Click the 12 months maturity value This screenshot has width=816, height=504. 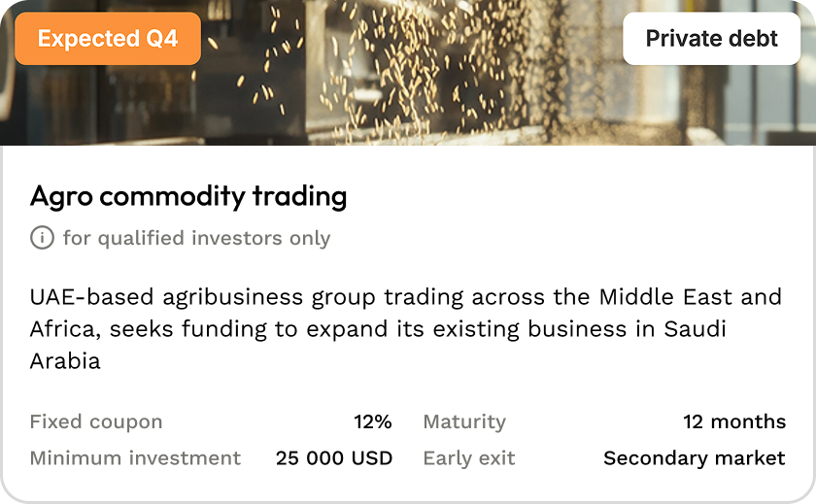click(734, 421)
